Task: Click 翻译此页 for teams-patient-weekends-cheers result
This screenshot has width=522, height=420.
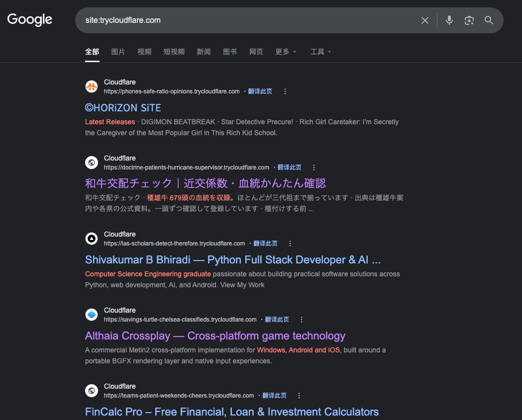Action: click(274, 395)
